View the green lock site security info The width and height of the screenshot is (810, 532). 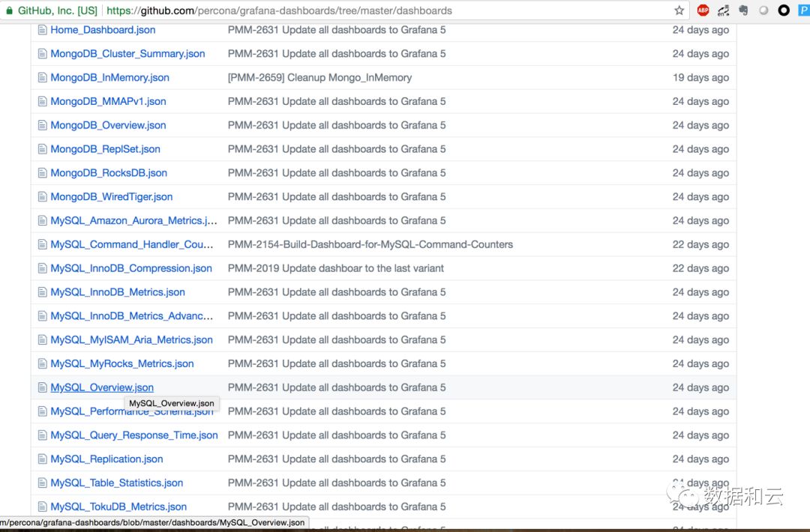coord(9,10)
